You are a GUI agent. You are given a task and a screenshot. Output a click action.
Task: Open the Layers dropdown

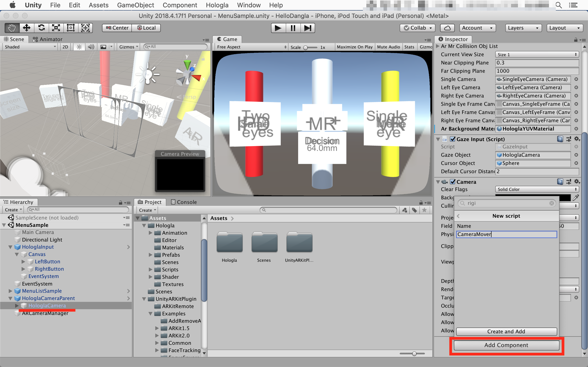[x=523, y=28]
